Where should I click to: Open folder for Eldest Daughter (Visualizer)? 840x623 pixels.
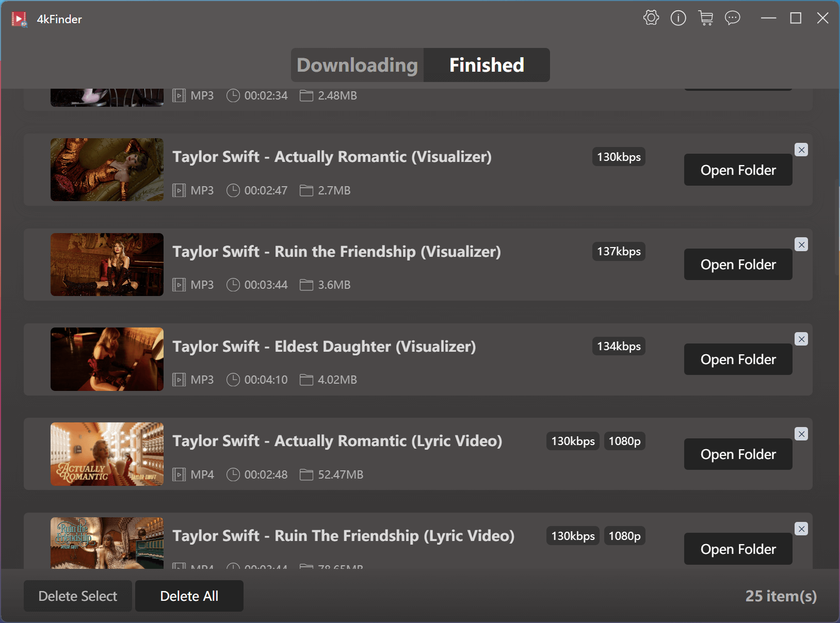click(x=738, y=359)
